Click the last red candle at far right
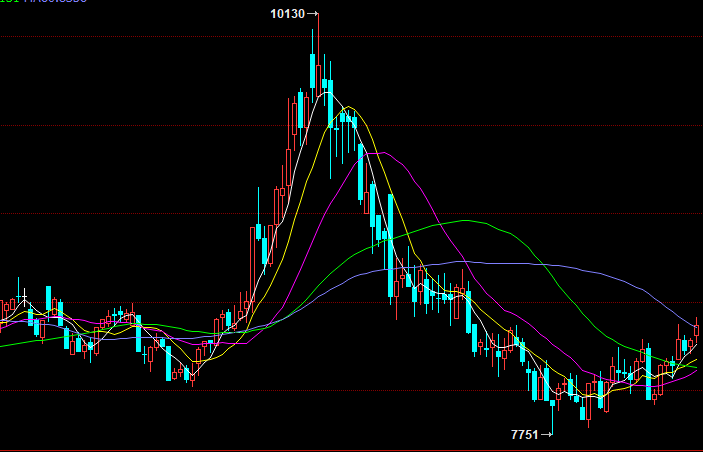The height and width of the screenshot is (452, 703). tap(696, 330)
